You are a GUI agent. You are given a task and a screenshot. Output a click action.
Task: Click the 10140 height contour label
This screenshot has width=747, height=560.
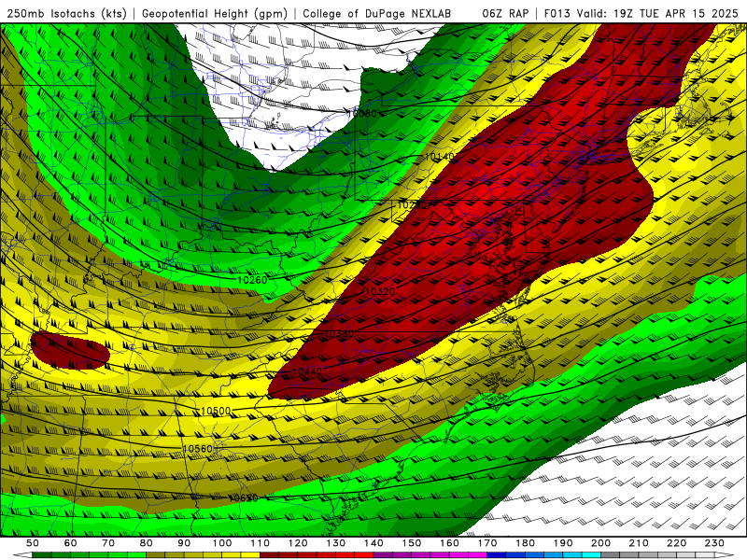[x=439, y=157]
